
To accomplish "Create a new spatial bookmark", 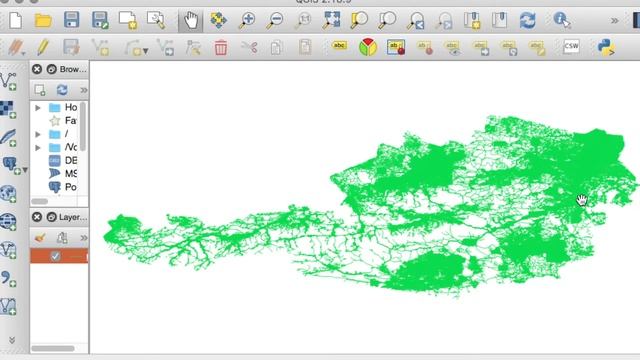I will coord(472,20).
